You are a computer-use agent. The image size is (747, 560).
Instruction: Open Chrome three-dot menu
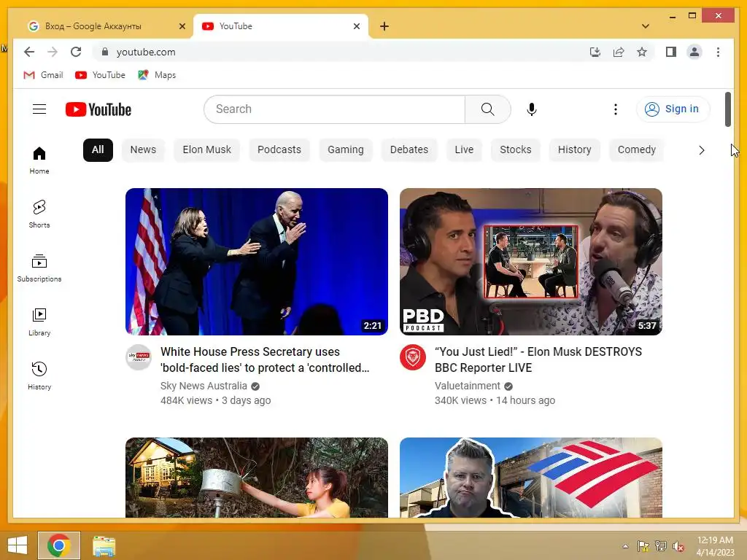[718, 52]
